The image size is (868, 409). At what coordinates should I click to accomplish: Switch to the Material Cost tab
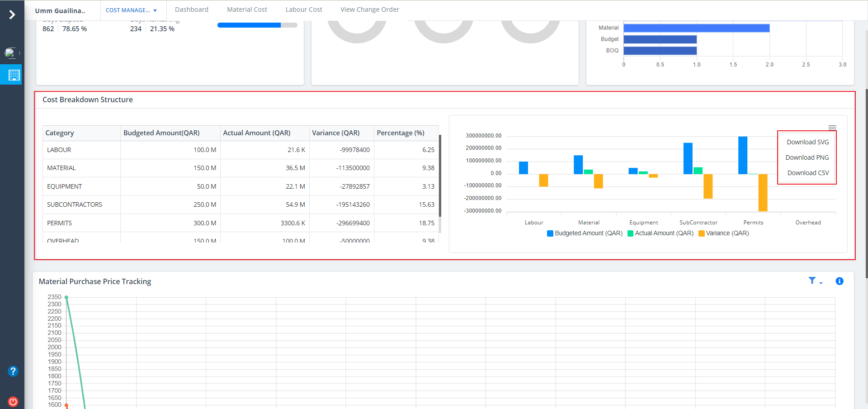[247, 10]
